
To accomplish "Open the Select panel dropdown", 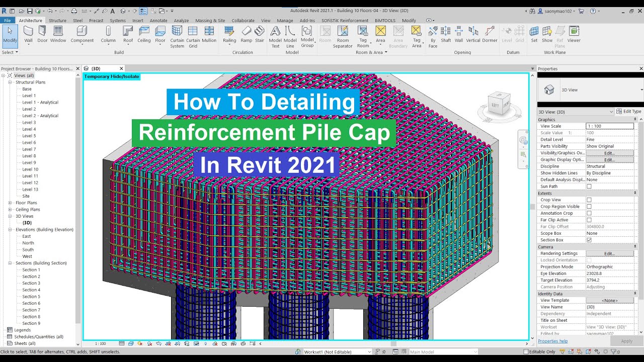I will [10, 52].
